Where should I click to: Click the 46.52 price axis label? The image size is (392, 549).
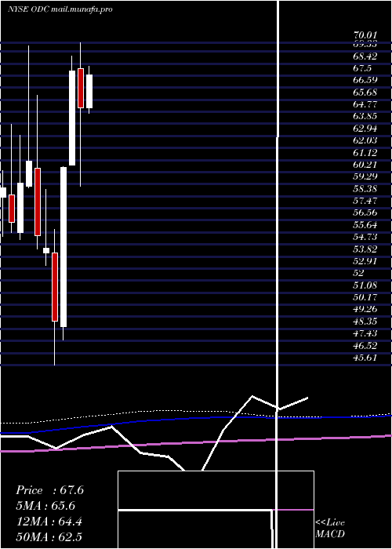click(365, 346)
